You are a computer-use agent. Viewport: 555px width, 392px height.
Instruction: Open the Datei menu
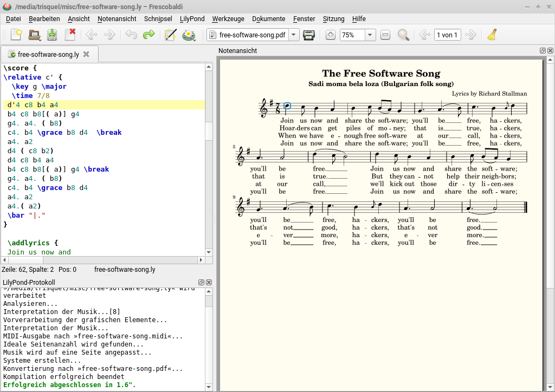click(x=14, y=19)
